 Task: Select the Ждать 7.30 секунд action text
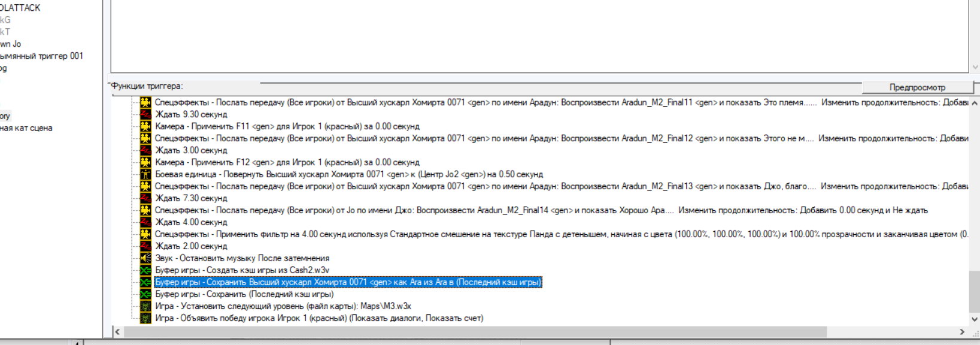pyautogui.click(x=191, y=198)
